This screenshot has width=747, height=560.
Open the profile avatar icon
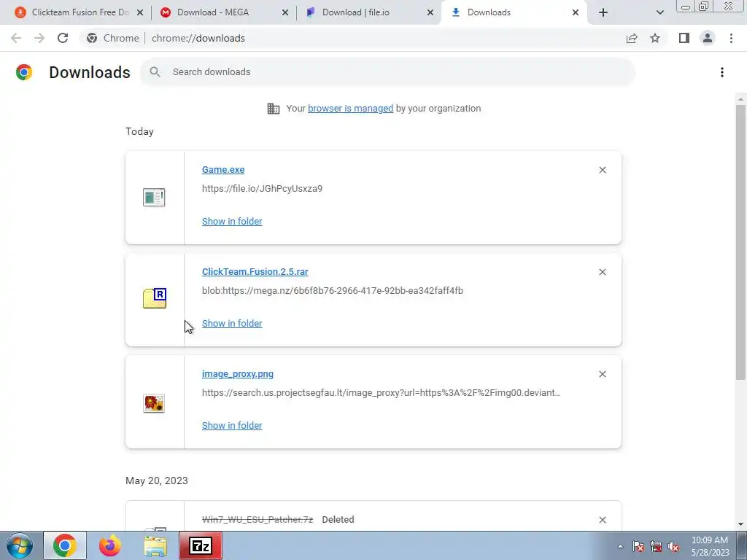[708, 38]
